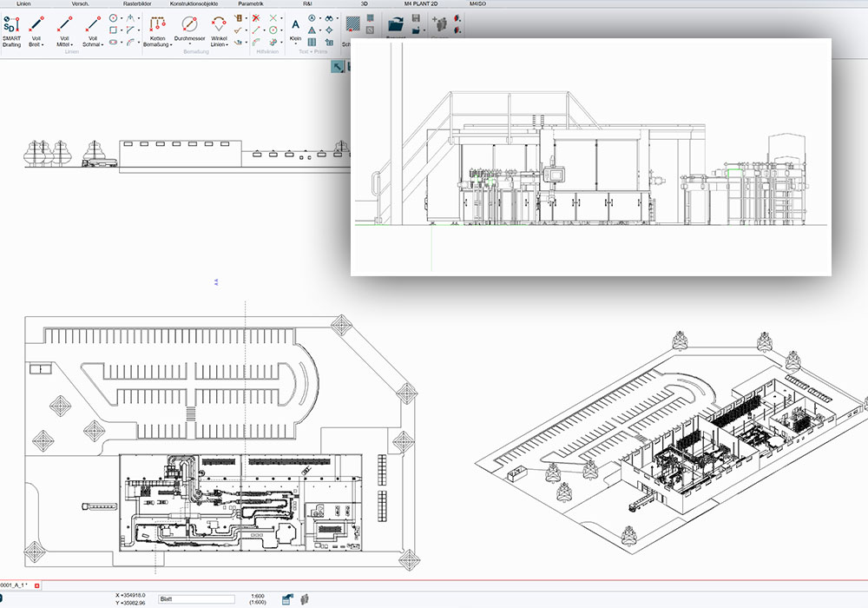Switch to the Rasterbilder tab
The height and width of the screenshot is (608, 868).
point(137,3)
